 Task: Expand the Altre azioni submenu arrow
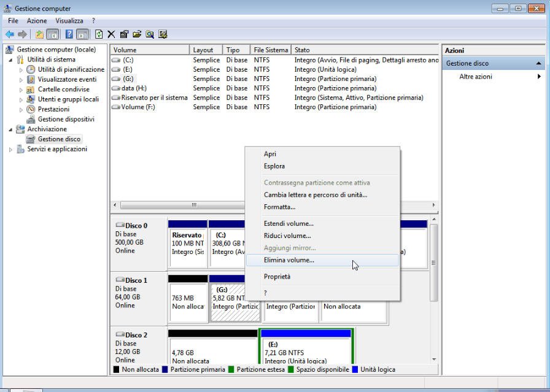tap(539, 77)
